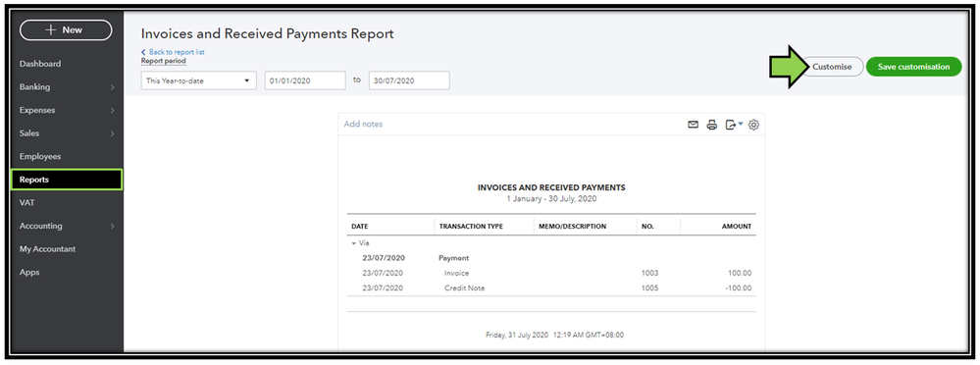Screen dimensions: 980x365
Task: Open VAT section in sidebar
Action: pos(26,202)
